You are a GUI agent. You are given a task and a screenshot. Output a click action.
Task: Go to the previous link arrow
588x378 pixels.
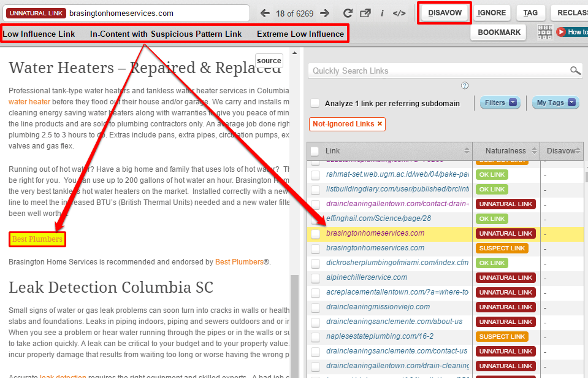click(x=265, y=13)
